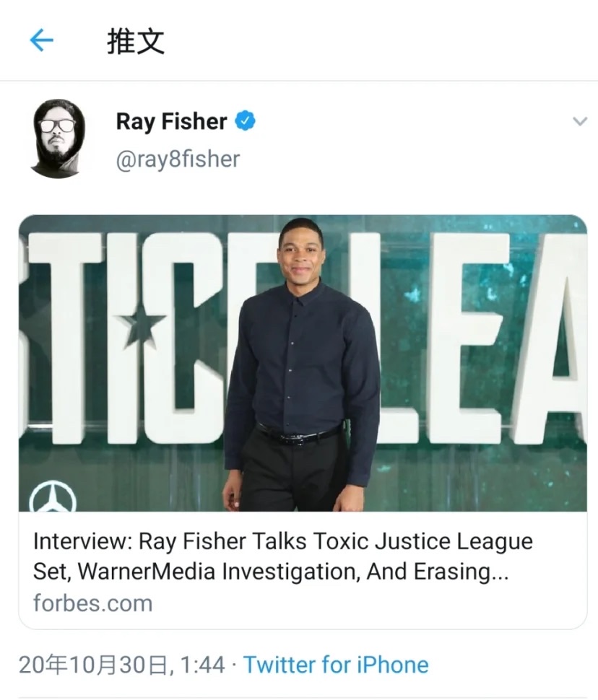Click the blue verified badge
The height and width of the screenshot is (700, 598).
(x=245, y=121)
